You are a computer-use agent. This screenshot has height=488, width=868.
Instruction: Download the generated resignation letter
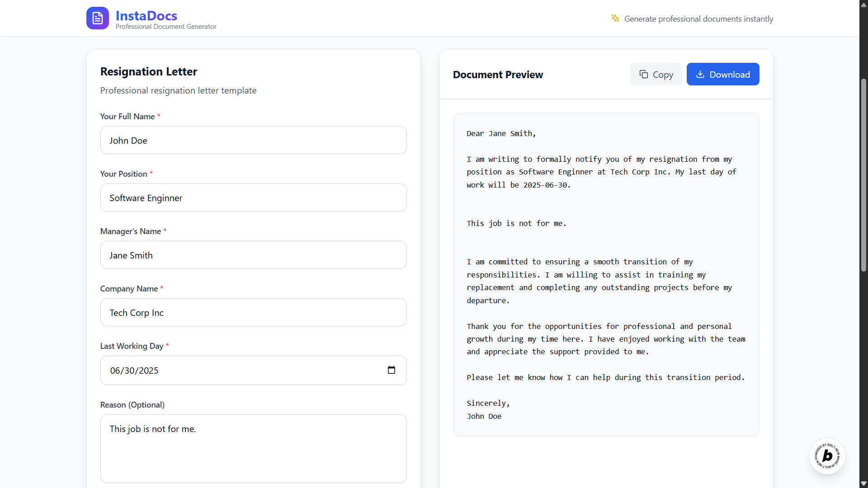click(x=723, y=75)
